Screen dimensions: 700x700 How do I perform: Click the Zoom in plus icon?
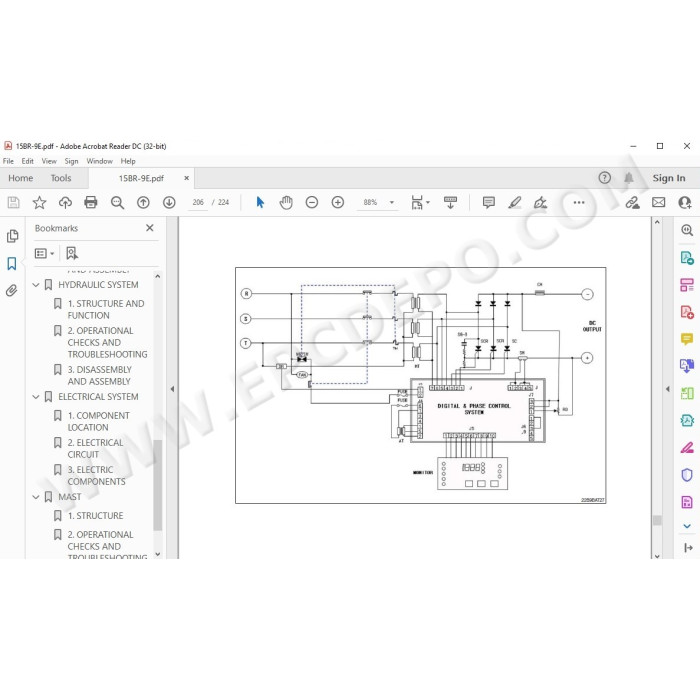tap(338, 202)
